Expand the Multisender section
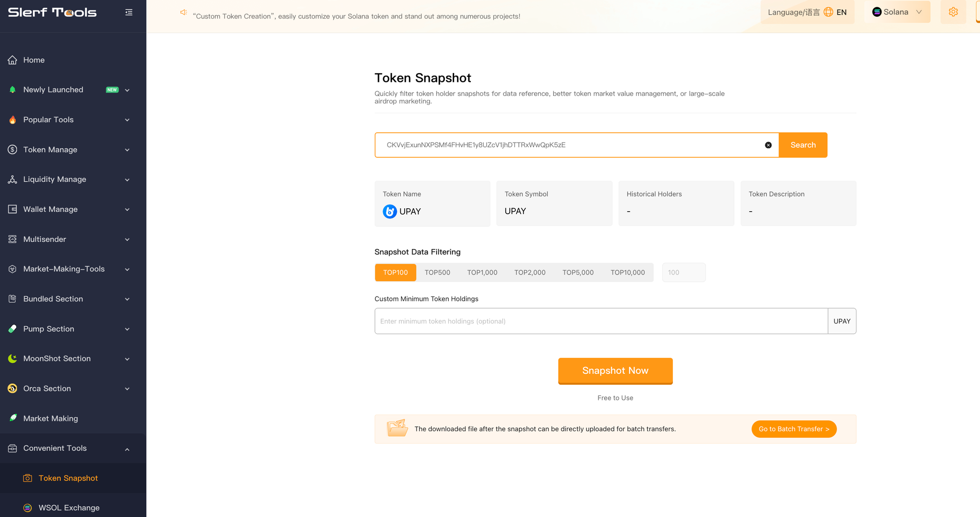Viewport: 980px width, 517px height. coord(127,240)
